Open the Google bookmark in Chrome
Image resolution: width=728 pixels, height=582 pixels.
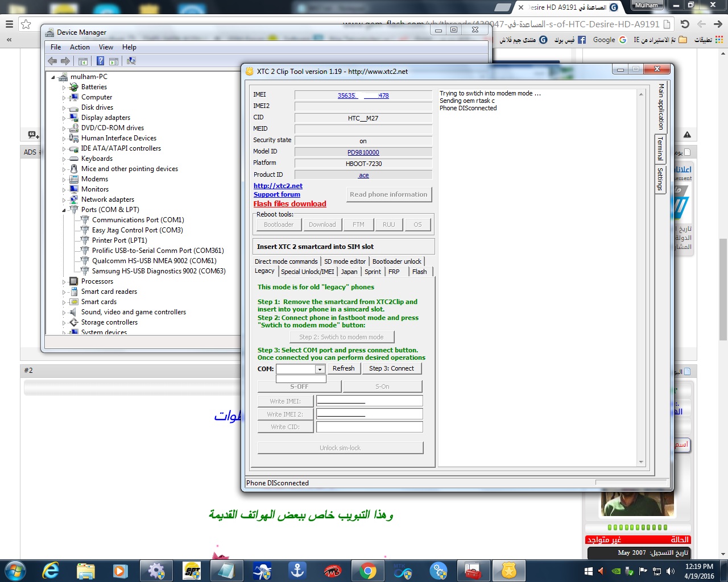pos(609,40)
